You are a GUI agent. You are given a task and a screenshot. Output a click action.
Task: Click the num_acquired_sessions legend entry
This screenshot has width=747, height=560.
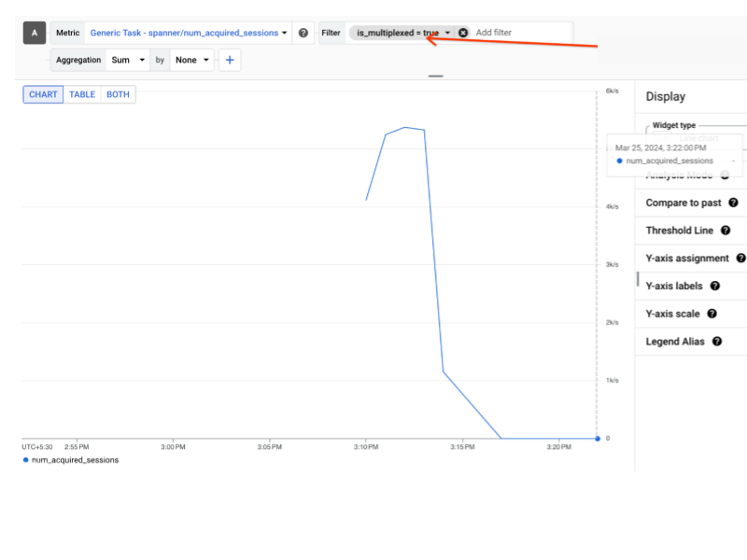75,459
